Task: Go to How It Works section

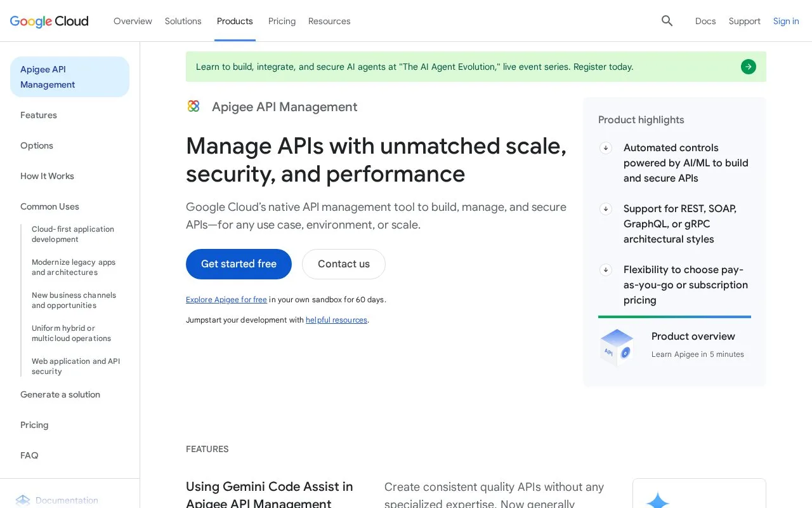Action: [47, 176]
